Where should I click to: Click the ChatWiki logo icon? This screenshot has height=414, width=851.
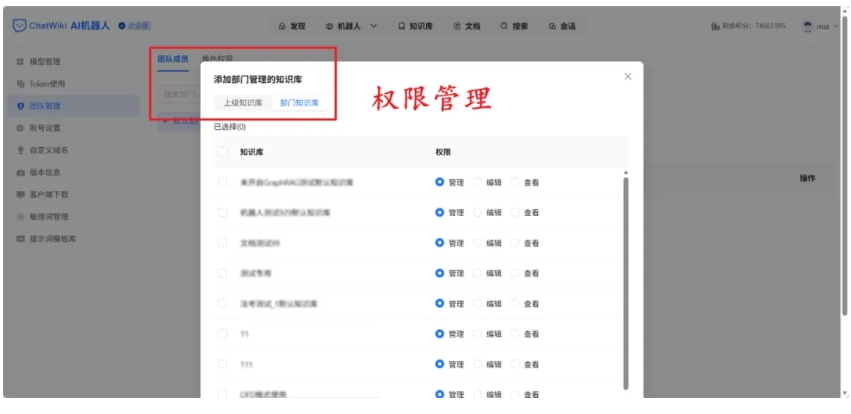click(20, 26)
